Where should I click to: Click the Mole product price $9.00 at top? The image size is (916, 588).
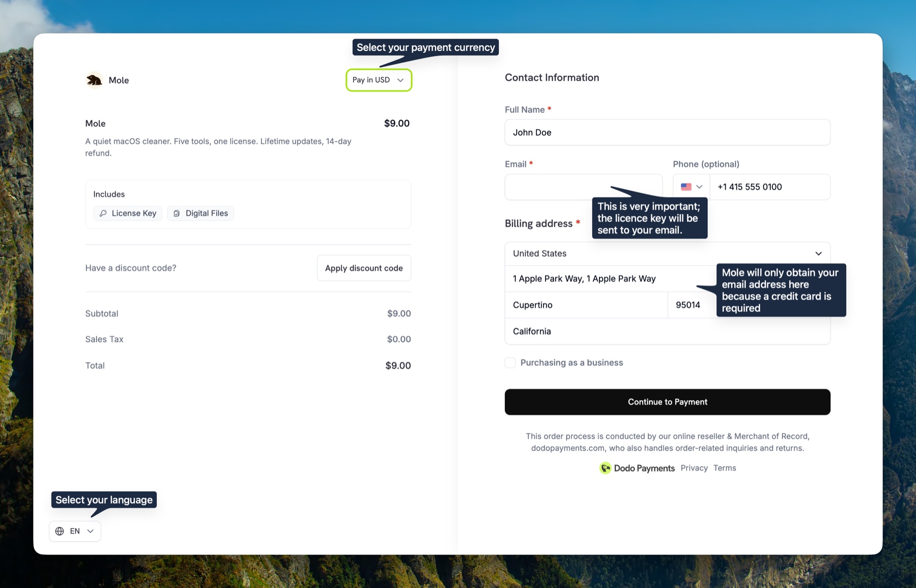tap(397, 123)
